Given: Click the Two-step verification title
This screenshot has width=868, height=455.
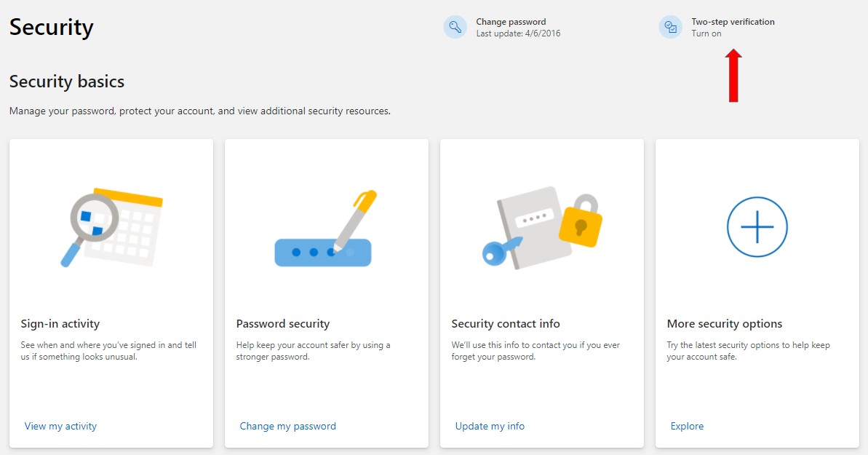Looking at the screenshot, I should (x=733, y=22).
